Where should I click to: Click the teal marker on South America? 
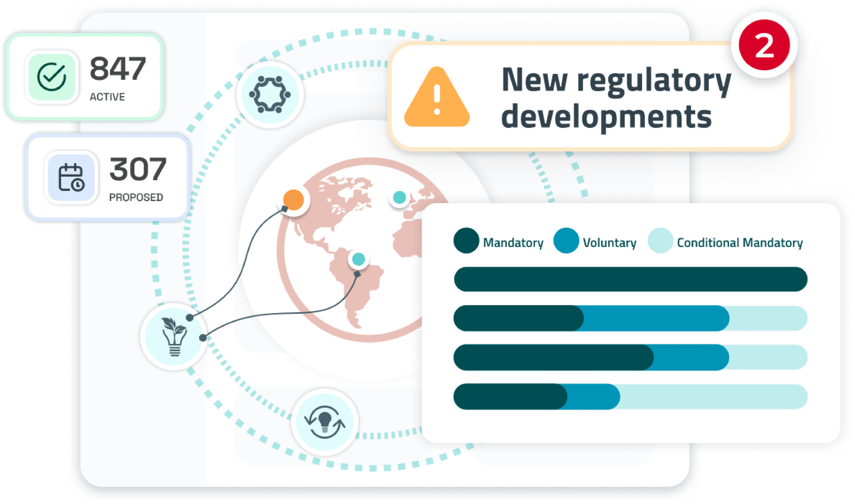tap(358, 259)
